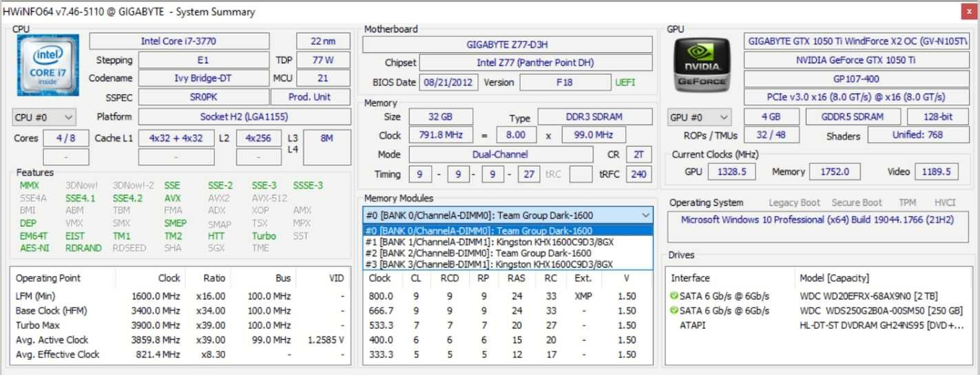Click the 22 nm process field
This screenshot has height=375, width=980.
point(323,41)
